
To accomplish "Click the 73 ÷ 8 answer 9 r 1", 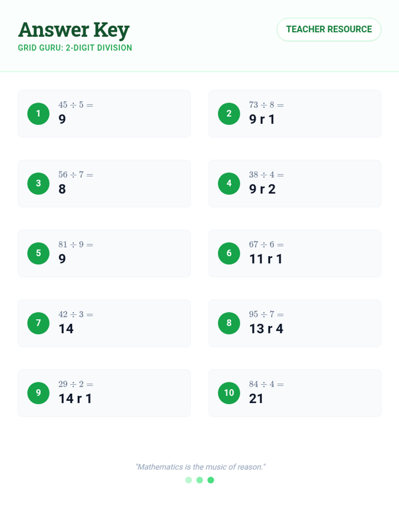I will pos(262,119).
